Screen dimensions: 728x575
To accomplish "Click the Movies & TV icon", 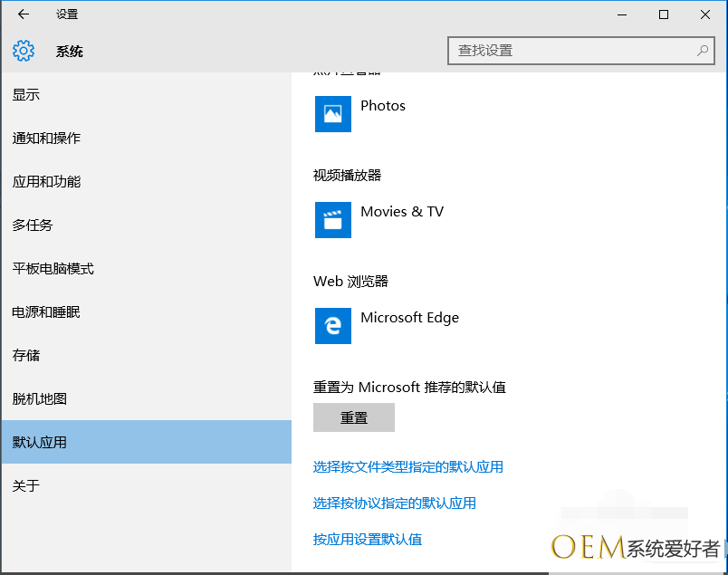I will 332,220.
